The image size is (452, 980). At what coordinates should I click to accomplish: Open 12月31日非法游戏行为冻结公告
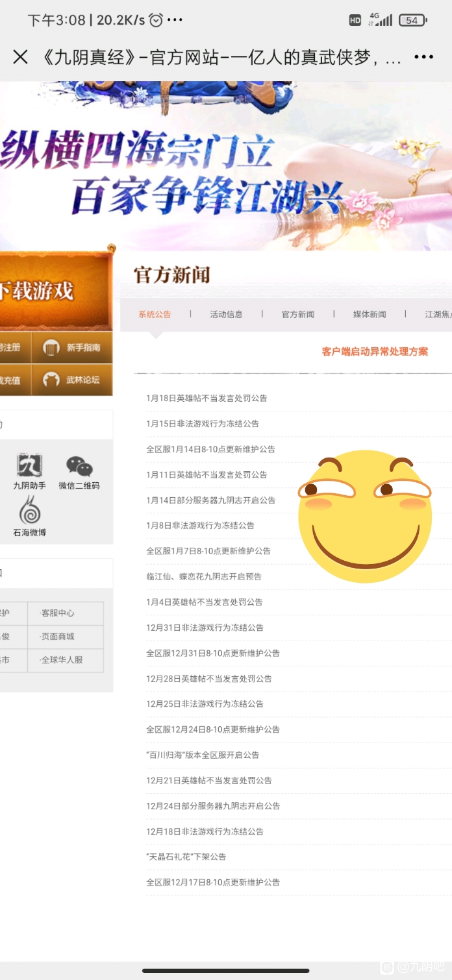point(205,628)
